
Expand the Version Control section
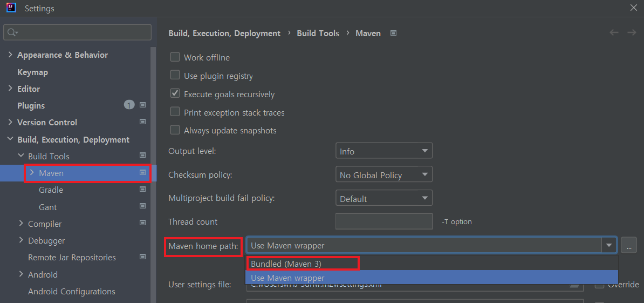tap(10, 122)
